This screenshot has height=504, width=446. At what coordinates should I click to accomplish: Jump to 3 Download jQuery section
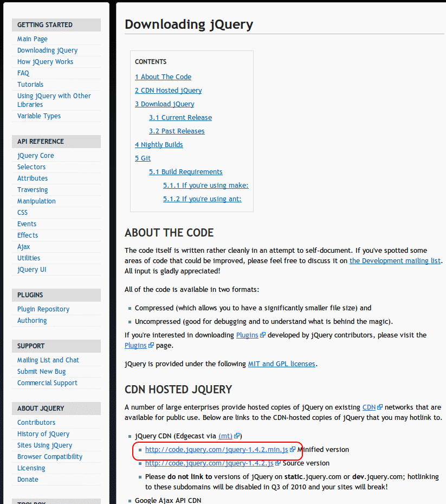pos(164,104)
